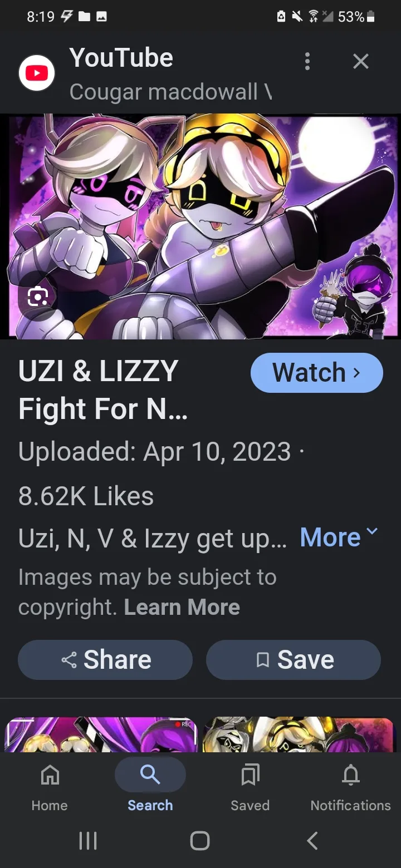
Task: Open the left related image thumbnail
Action: tap(101, 734)
